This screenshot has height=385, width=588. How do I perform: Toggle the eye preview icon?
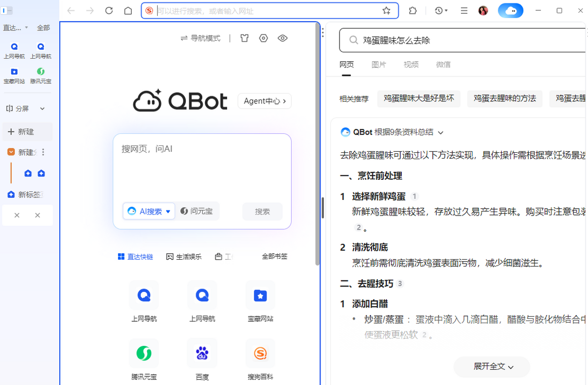(x=282, y=38)
